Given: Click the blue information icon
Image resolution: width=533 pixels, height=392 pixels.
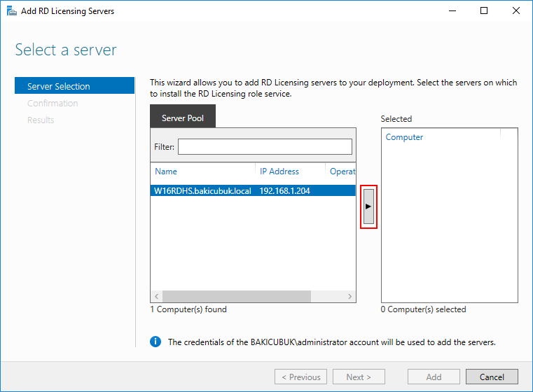Looking at the screenshot, I should [155, 342].
